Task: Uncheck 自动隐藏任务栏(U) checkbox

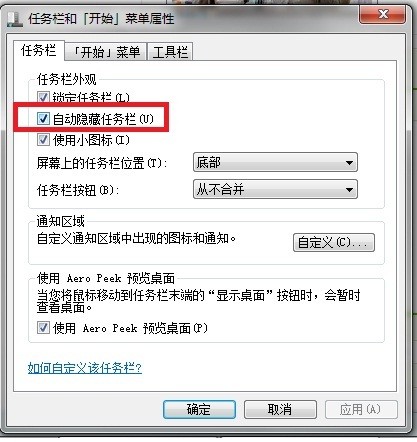Action: (43, 118)
